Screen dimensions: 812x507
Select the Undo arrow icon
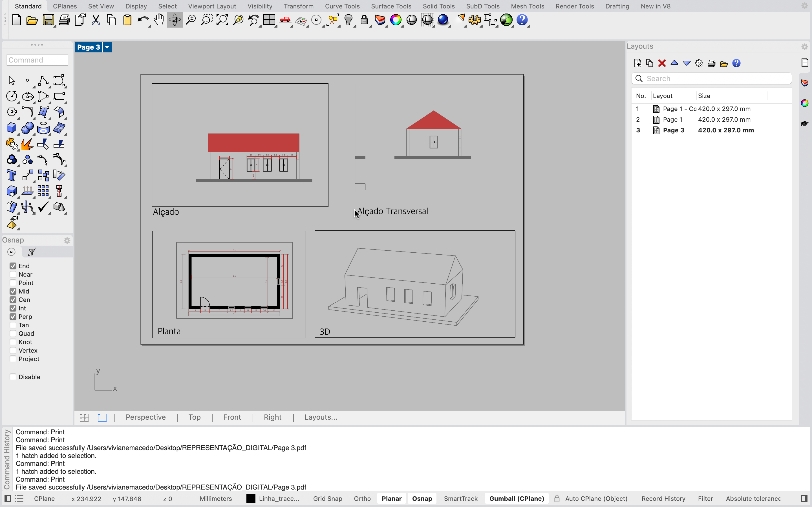(143, 20)
